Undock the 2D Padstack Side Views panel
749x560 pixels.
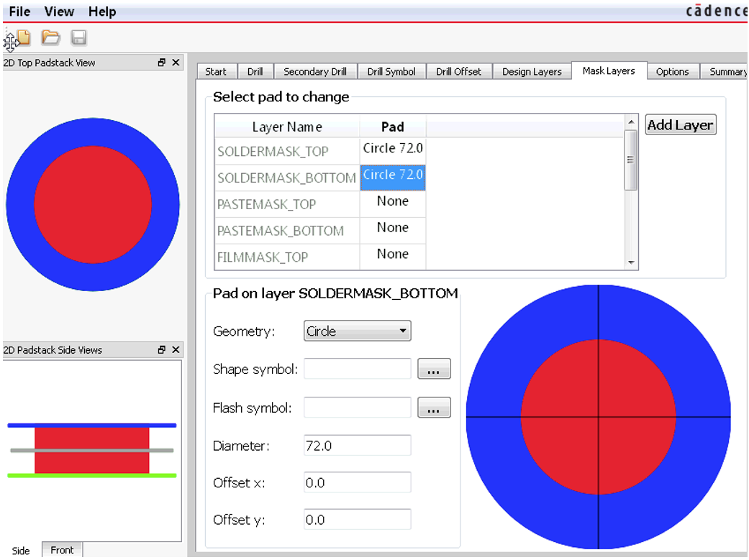pyautogui.click(x=162, y=350)
